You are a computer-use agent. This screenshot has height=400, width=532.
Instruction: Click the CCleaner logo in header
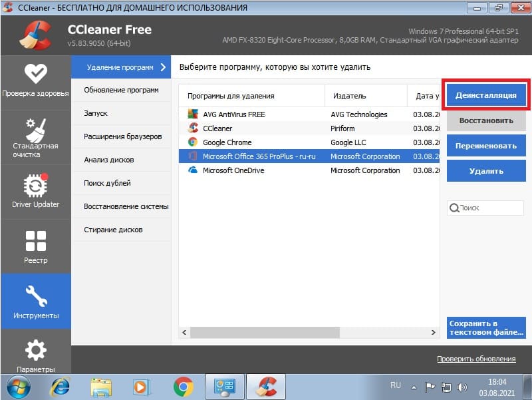35,35
